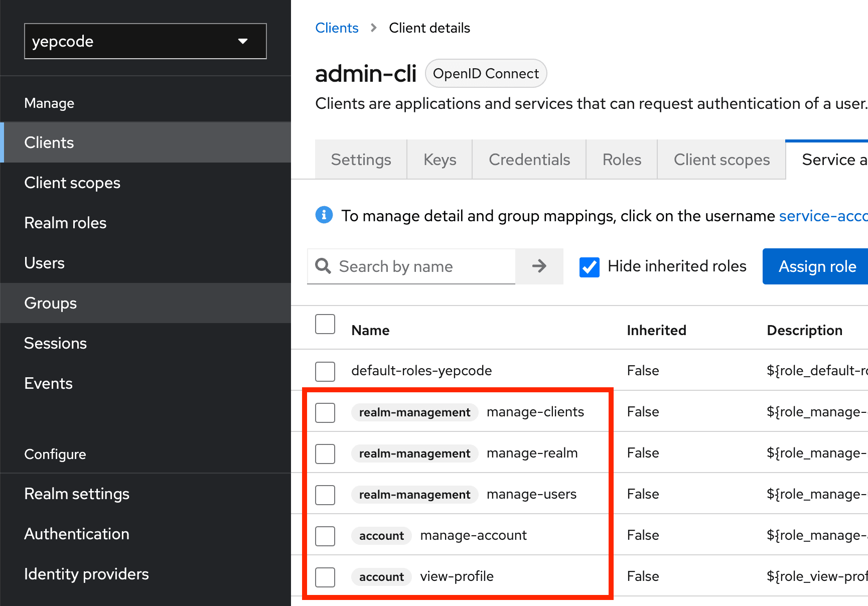This screenshot has height=606, width=868.
Task: Open Users from the sidebar
Action: tap(44, 263)
